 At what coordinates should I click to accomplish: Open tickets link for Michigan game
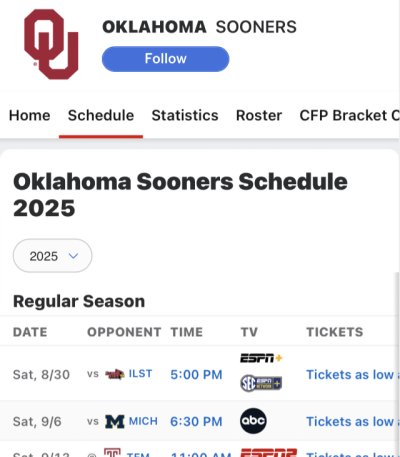point(353,422)
